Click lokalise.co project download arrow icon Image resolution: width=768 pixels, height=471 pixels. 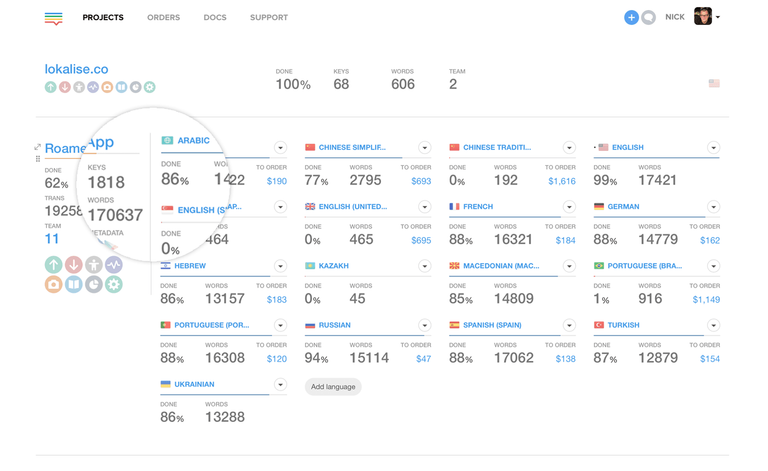pos(65,87)
